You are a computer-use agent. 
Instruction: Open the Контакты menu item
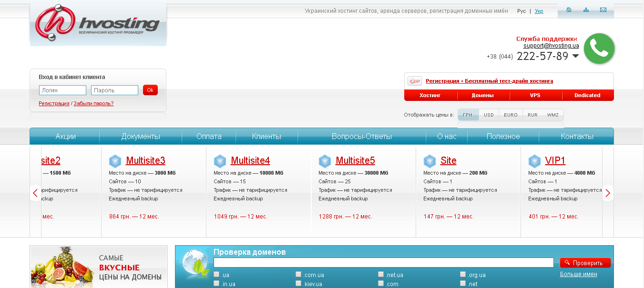[577, 136]
